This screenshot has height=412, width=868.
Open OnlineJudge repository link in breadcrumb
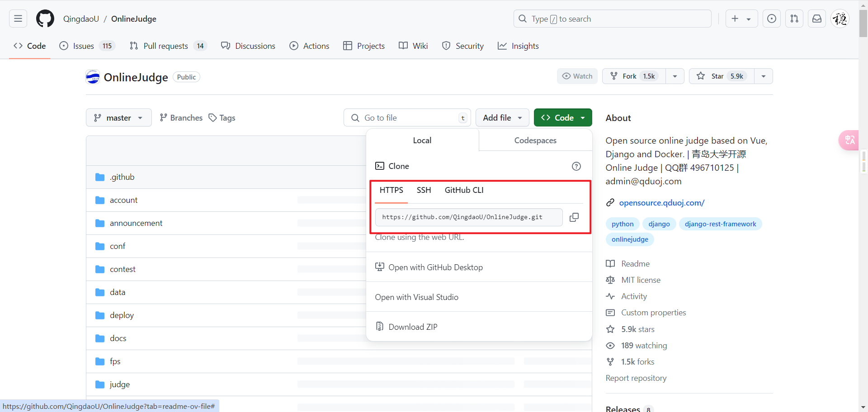[x=134, y=19]
